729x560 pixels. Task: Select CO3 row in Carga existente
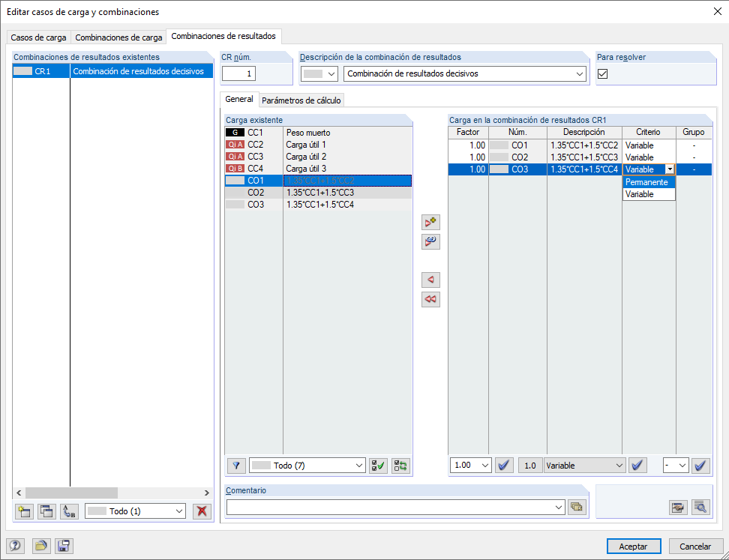pyautogui.click(x=318, y=205)
